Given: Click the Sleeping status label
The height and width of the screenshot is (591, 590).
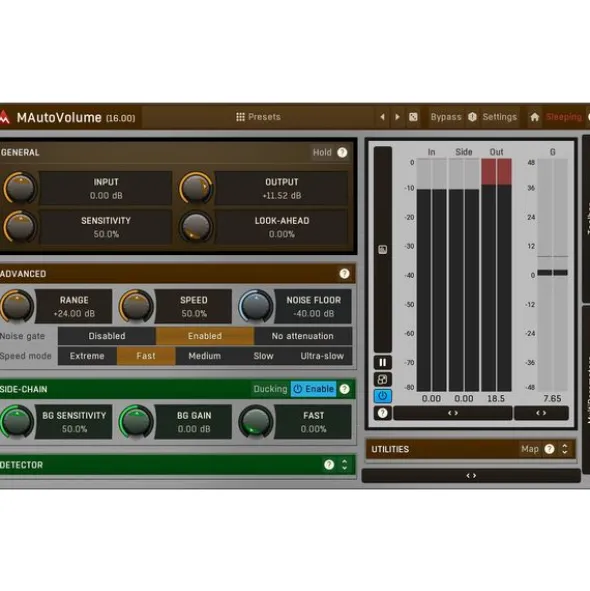Looking at the screenshot, I should [564, 117].
